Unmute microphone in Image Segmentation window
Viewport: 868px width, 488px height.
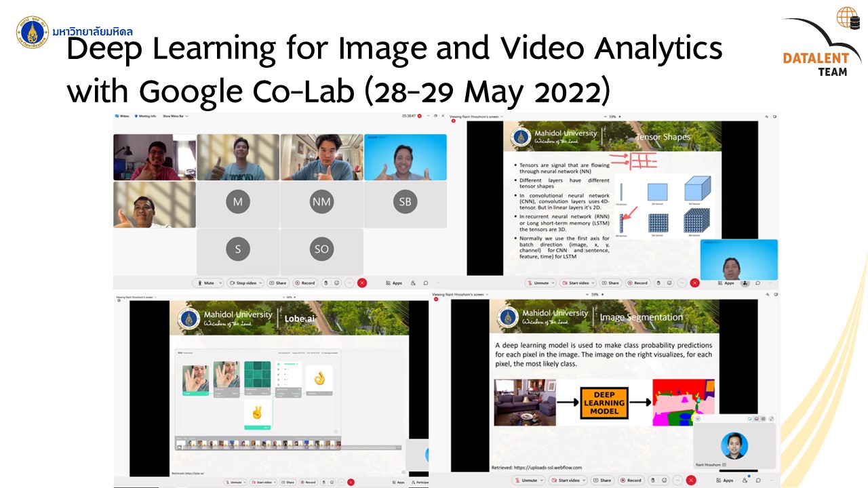pos(529,480)
